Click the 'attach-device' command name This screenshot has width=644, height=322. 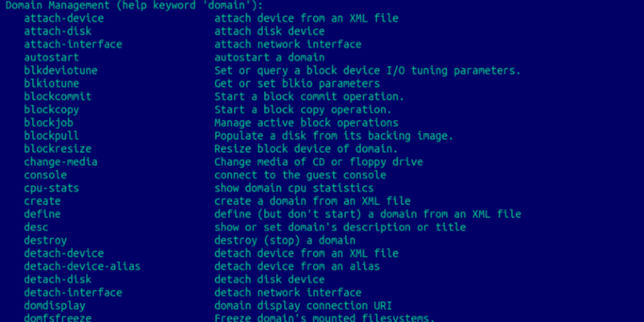tap(60, 18)
